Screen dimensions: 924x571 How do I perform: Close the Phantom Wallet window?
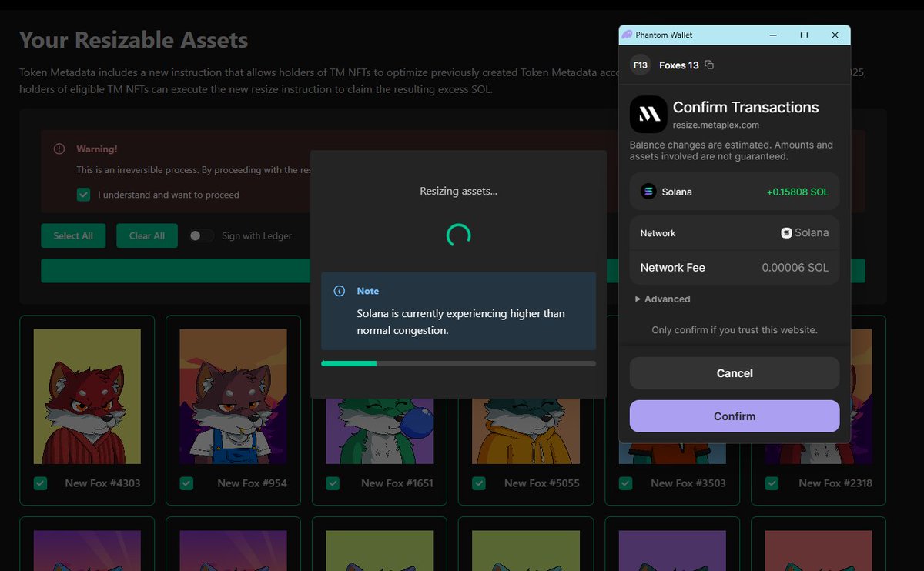835,35
